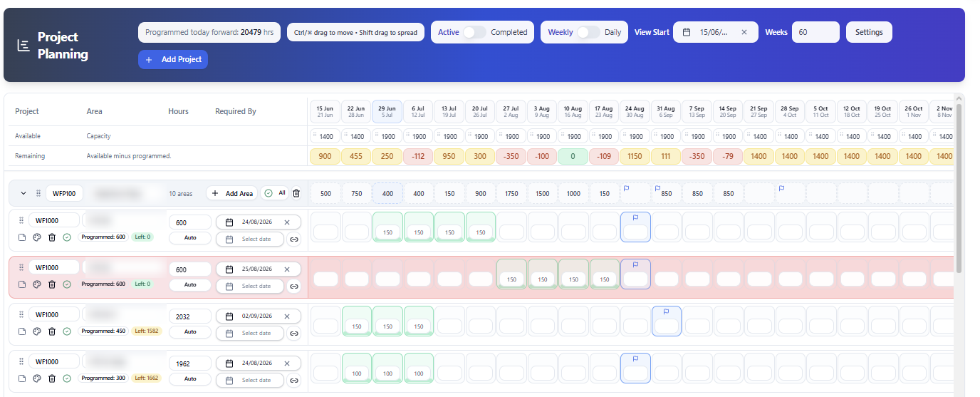Open Select date picker on 25/08/2026 row
The height and width of the screenshot is (397, 980).
pos(249,287)
